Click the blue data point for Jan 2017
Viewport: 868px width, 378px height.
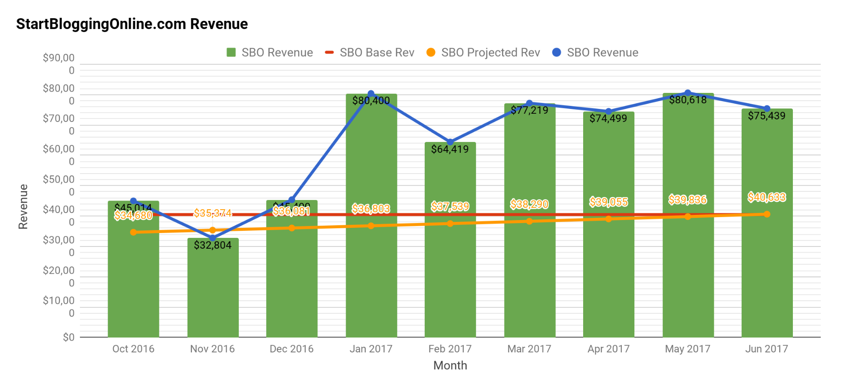click(371, 94)
